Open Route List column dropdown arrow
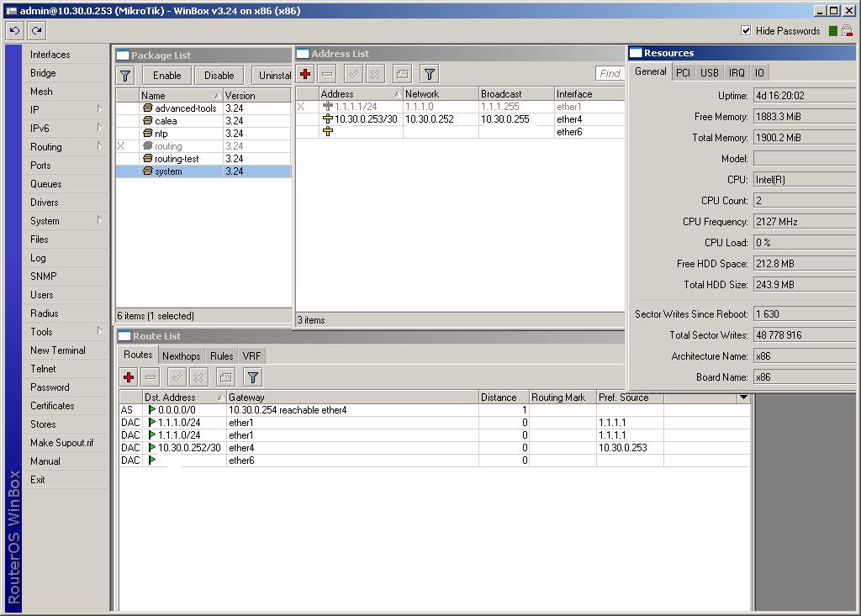 click(743, 397)
